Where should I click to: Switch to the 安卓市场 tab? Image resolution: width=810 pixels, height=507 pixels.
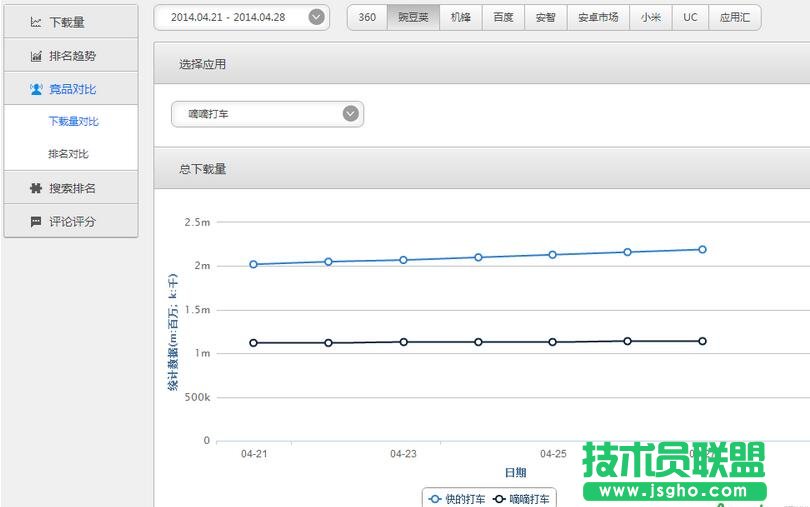598,17
